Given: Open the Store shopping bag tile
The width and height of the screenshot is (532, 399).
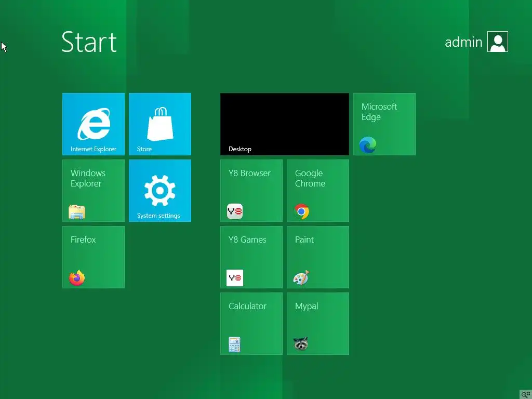Looking at the screenshot, I should tap(160, 124).
